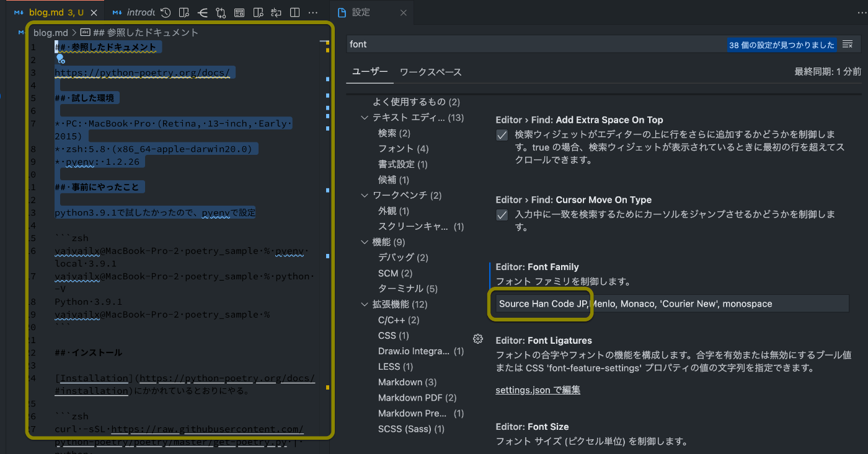
Task: Collapse the ワークベンチ tree section
Action: (x=365, y=196)
